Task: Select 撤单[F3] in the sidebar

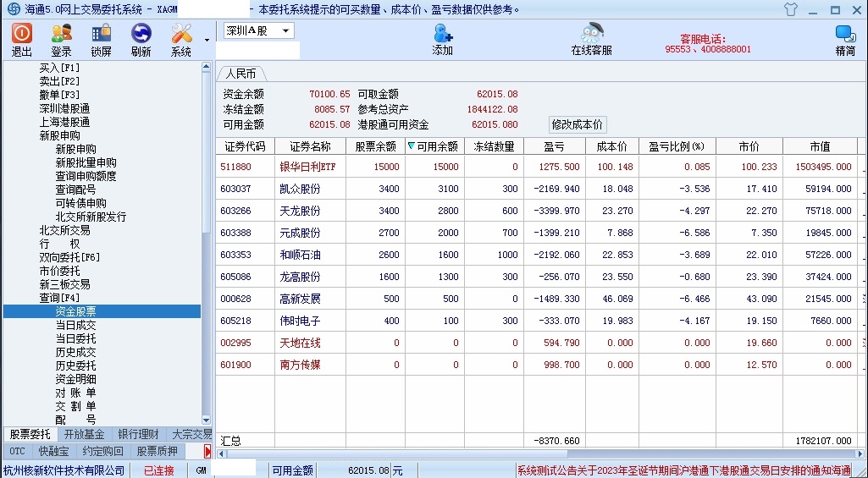Action: click(x=60, y=95)
